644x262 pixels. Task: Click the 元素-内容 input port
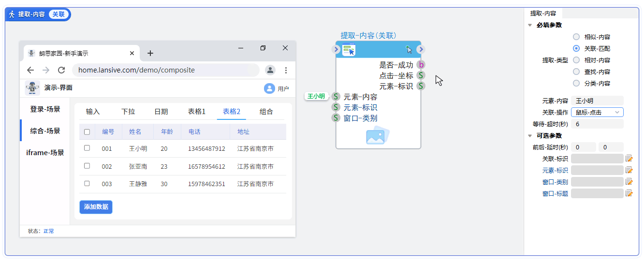[x=336, y=97]
